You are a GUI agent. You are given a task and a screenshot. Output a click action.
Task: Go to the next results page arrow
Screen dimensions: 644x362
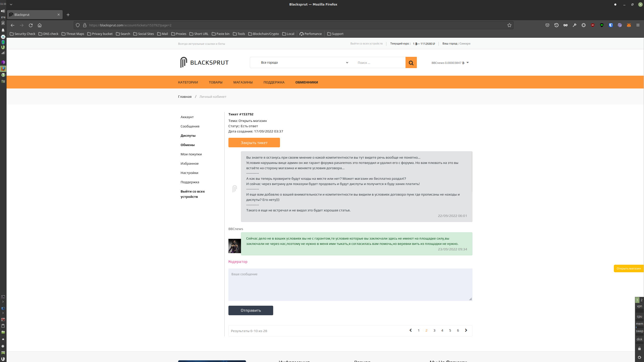[466, 330]
